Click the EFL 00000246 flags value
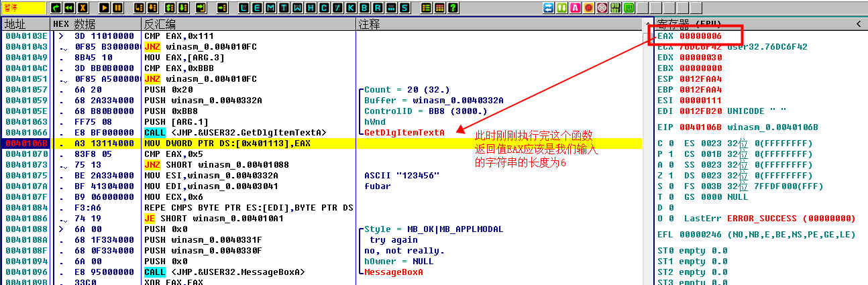 click(x=701, y=235)
